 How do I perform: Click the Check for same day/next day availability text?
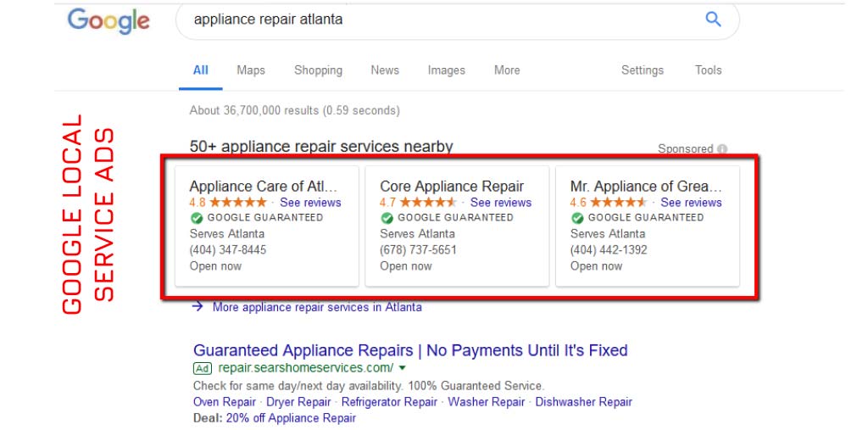(369, 386)
